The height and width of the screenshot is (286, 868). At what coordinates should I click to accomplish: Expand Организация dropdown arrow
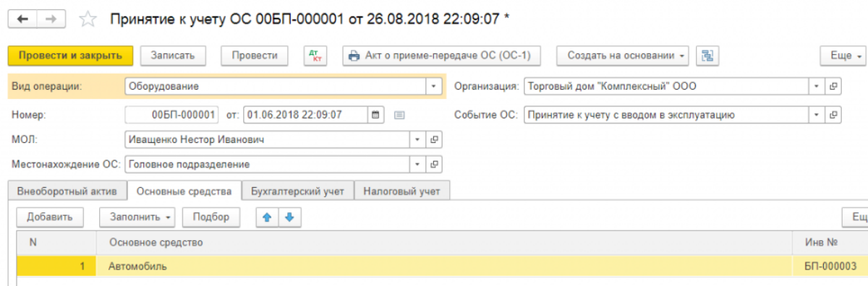coord(817,87)
